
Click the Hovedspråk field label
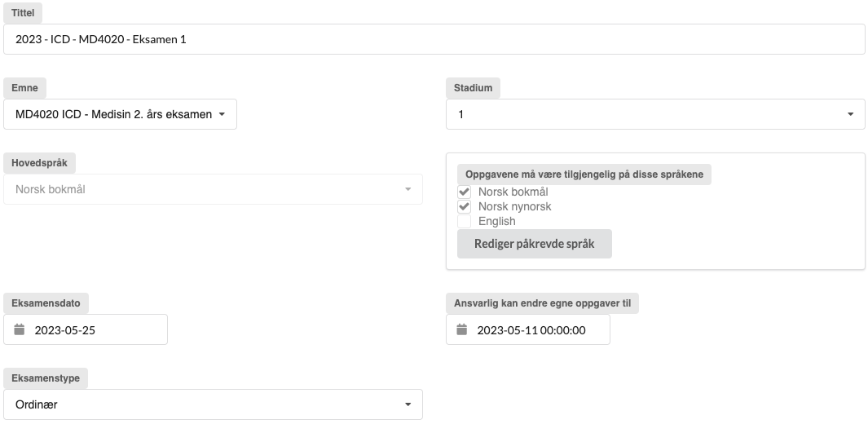(40, 162)
